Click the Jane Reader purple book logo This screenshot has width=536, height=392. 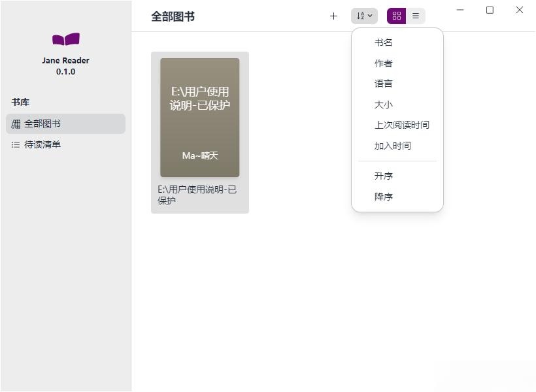[x=65, y=39]
